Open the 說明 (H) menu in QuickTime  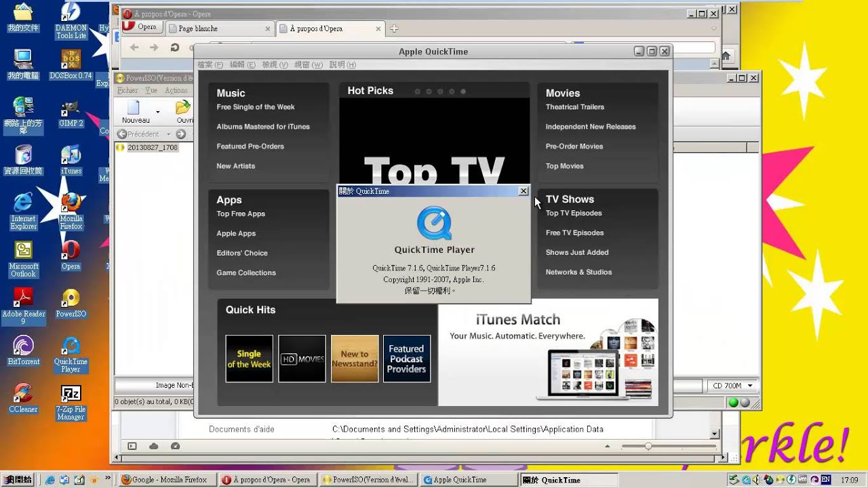click(342, 64)
